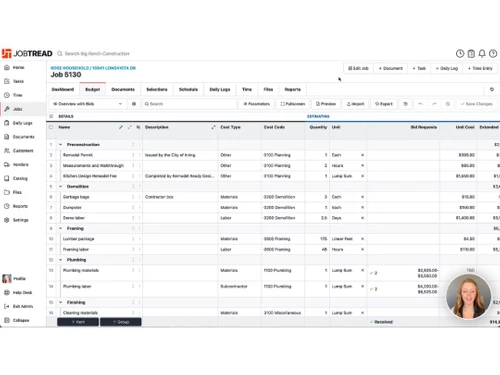Click the Import button
Screen dimensions: 500x375
point(355,104)
